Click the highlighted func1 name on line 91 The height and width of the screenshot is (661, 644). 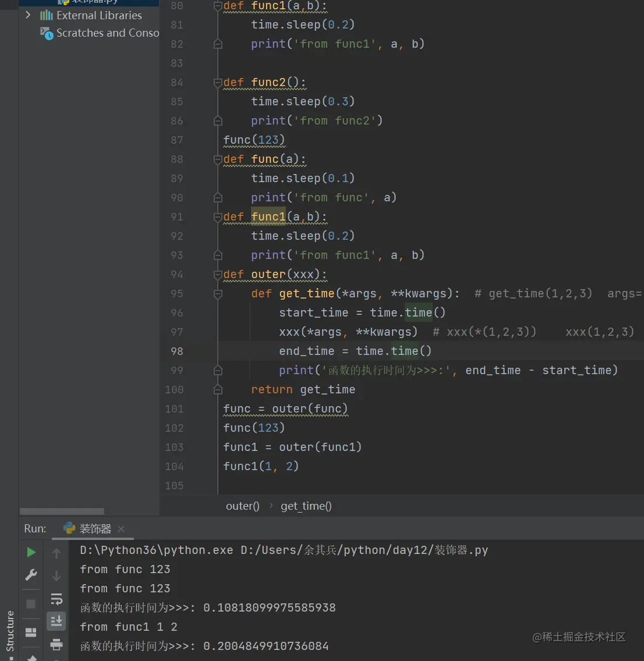tap(268, 216)
